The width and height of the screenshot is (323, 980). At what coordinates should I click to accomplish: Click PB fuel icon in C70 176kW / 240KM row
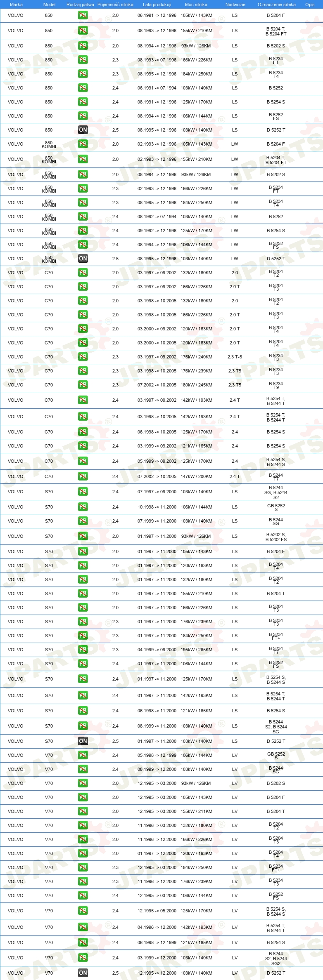(83, 357)
